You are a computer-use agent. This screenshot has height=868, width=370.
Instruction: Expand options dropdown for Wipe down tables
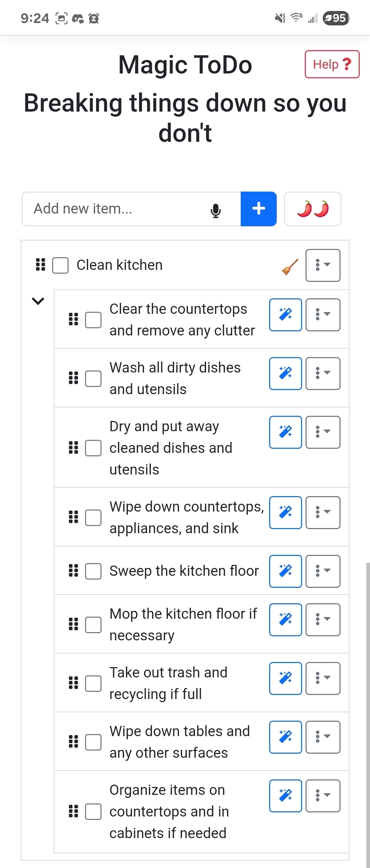tap(323, 737)
